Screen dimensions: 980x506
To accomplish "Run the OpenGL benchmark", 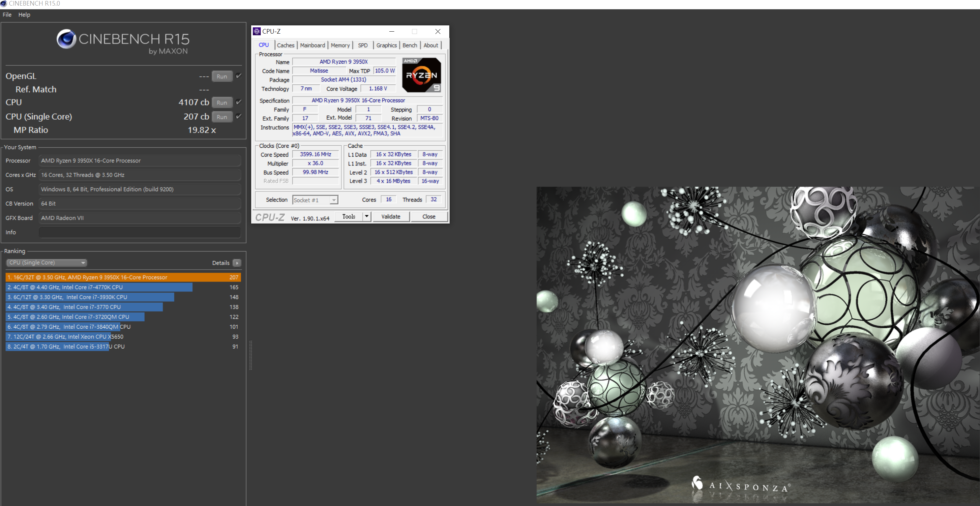I will coord(222,76).
